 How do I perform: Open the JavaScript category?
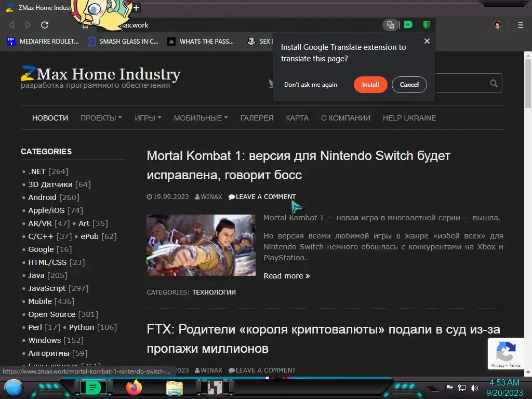[x=47, y=288]
